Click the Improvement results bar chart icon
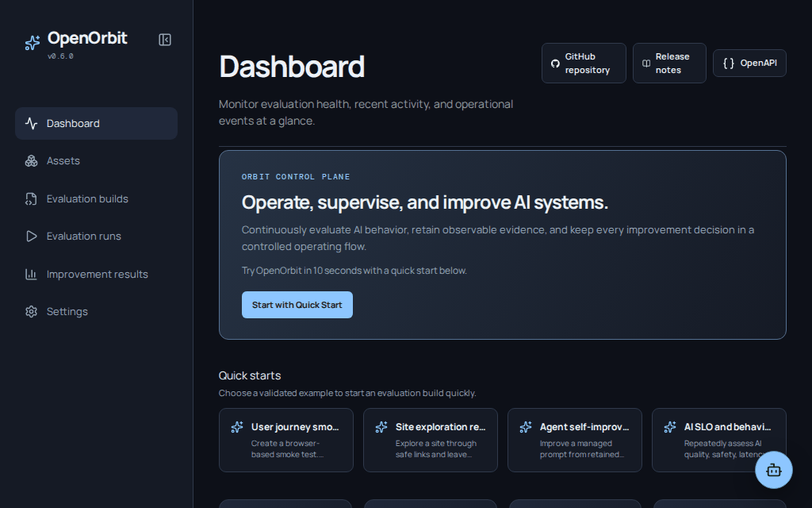 [31, 274]
